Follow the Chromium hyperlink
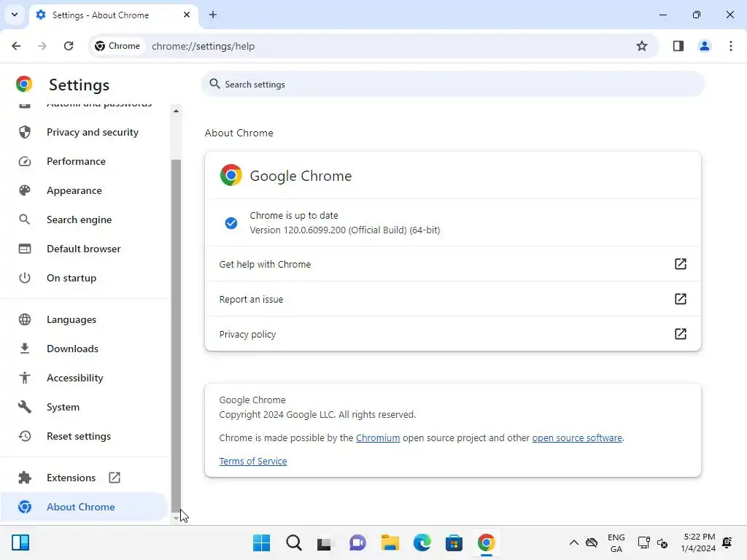This screenshot has height=560, width=747. tap(378, 437)
